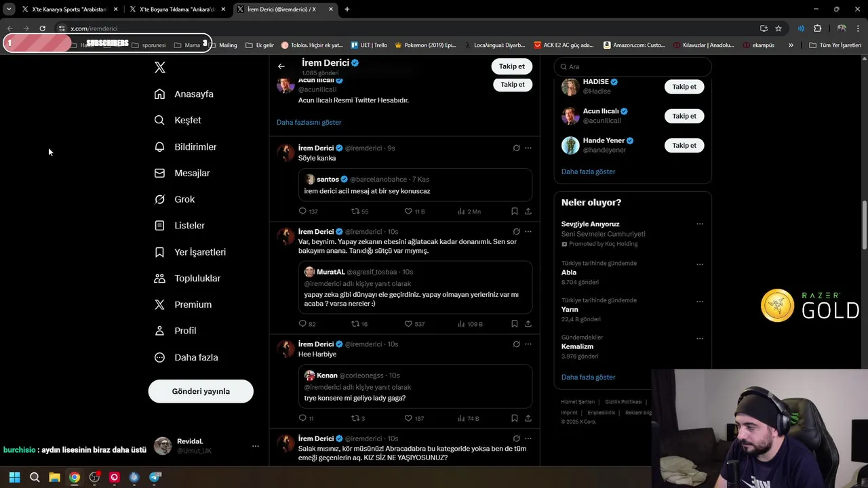Follow HADISE in suggestions
Screen dimensions: 868x488
tap(684, 87)
